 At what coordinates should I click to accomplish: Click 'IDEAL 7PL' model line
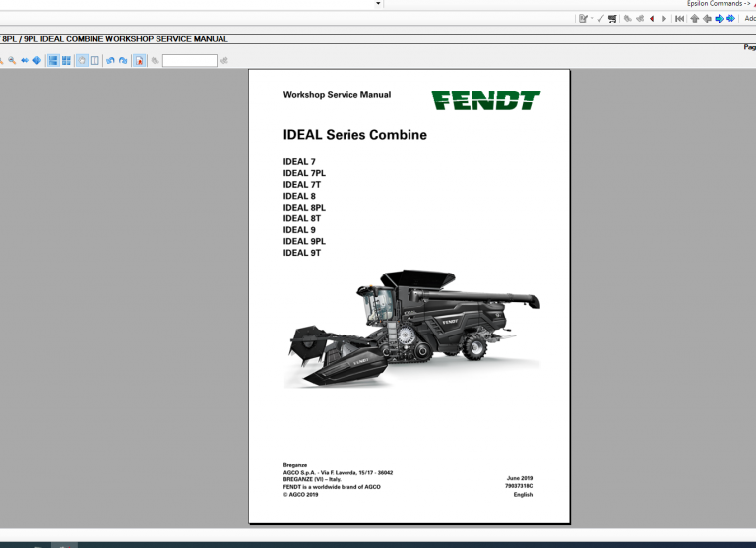tap(304, 173)
